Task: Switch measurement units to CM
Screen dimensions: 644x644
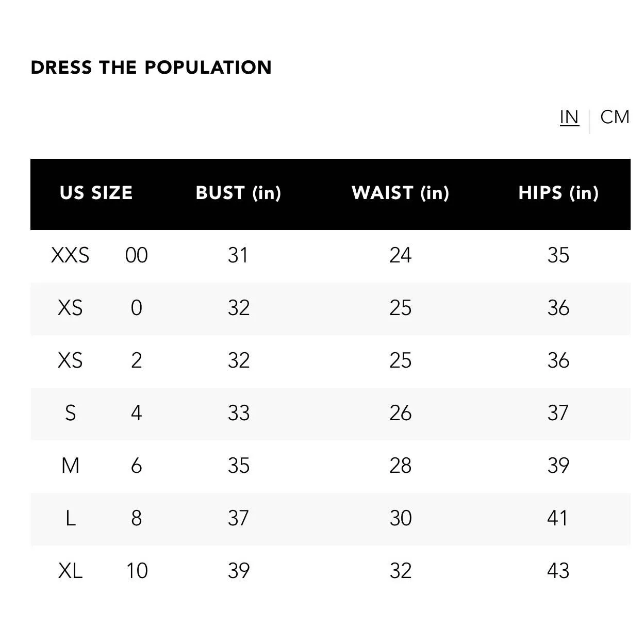Action: (x=614, y=117)
